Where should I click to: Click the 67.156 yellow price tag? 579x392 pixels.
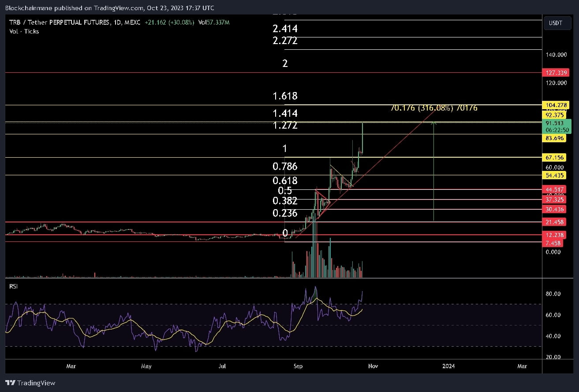click(x=555, y=158)
